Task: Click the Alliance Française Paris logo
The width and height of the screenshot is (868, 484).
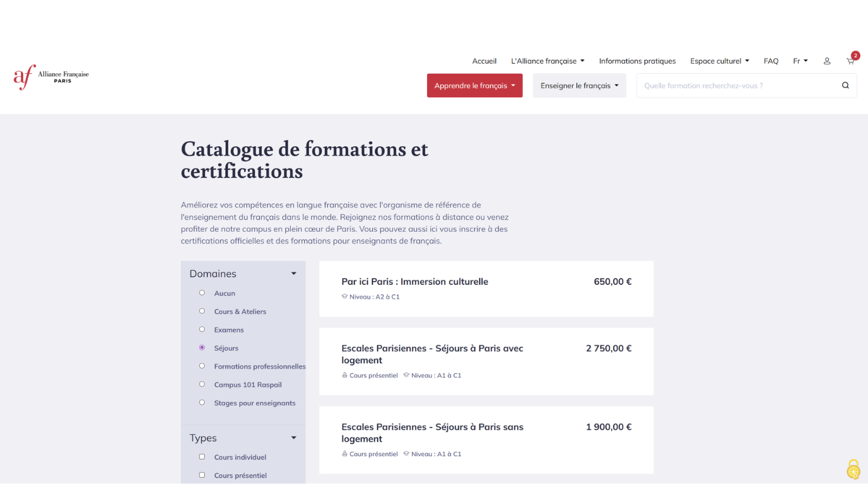Action: click(x=51, y=77)
